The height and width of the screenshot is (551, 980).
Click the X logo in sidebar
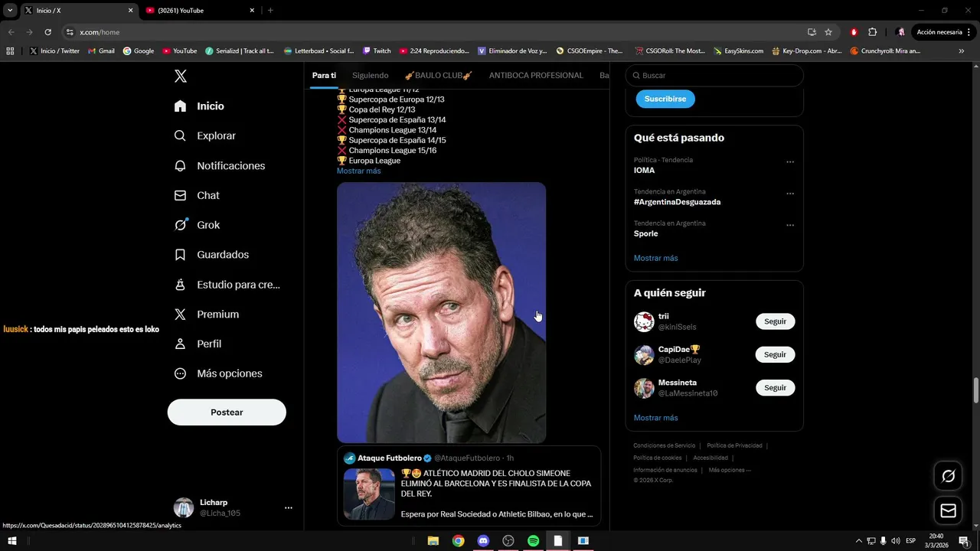pos(180,76)
